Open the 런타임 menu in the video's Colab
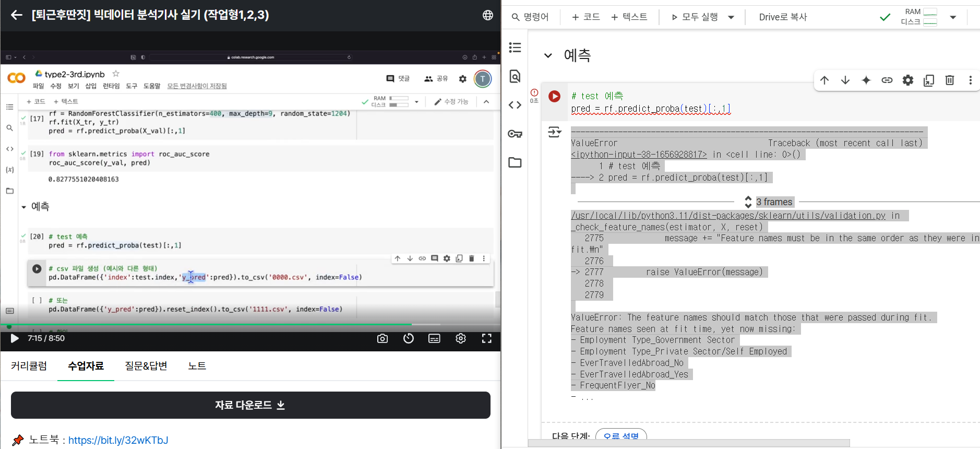980x449 pixels. [111, 86]
